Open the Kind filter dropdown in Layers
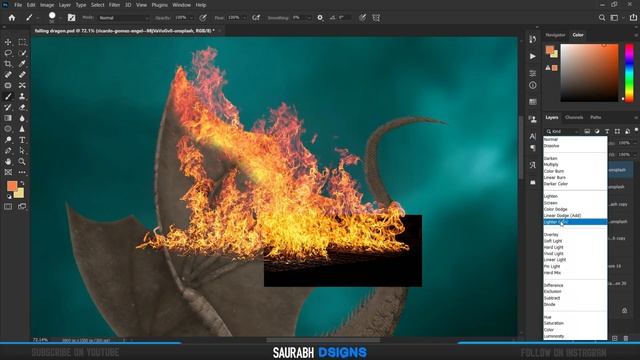This screenshot has height=360, width=640. [563, 131]
